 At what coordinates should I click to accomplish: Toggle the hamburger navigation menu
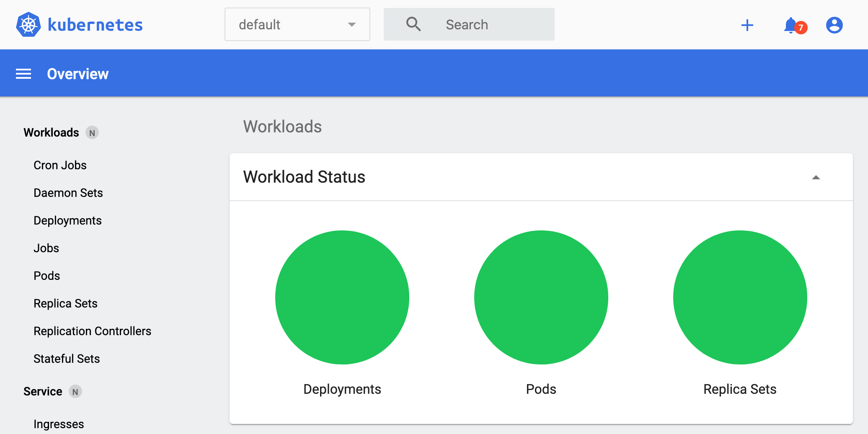pos(23,74)
